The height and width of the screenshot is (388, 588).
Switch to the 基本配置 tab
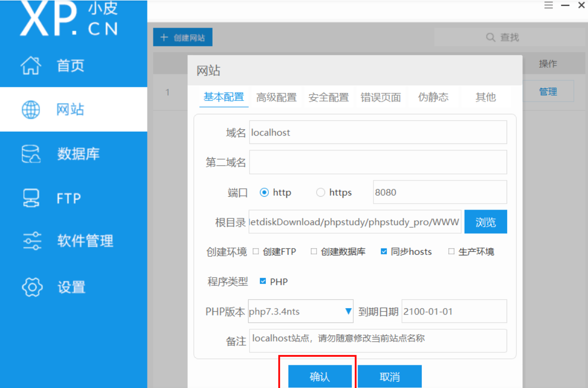[x=224, y=97]
